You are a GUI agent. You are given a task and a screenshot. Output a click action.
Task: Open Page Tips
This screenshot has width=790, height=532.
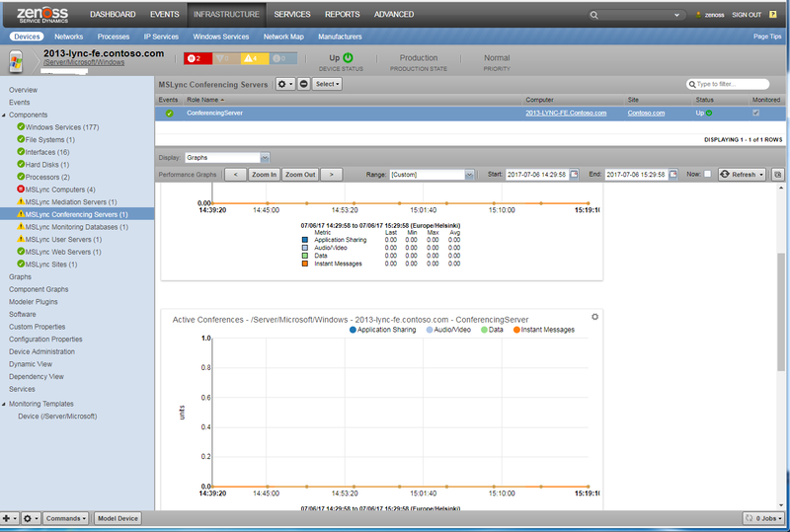pos(767,37)
